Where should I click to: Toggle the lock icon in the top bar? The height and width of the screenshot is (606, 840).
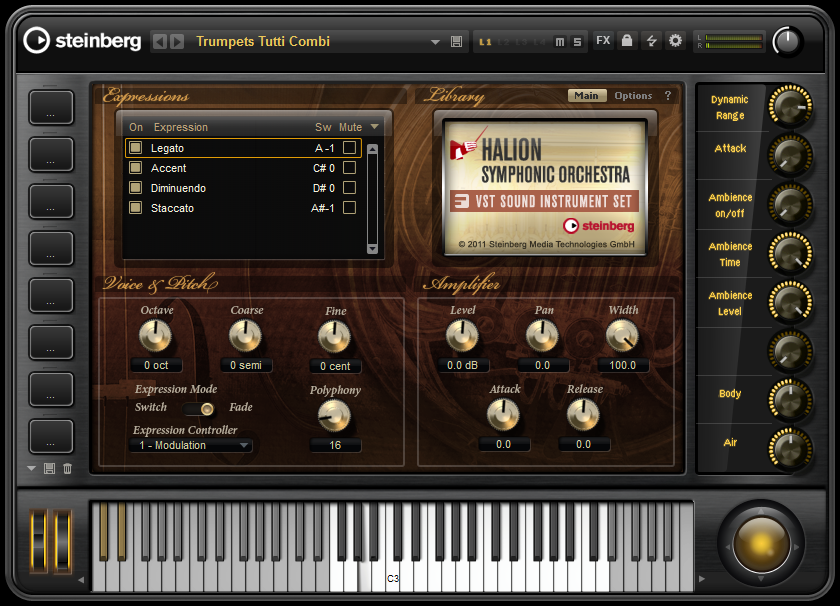click(627, 41)
